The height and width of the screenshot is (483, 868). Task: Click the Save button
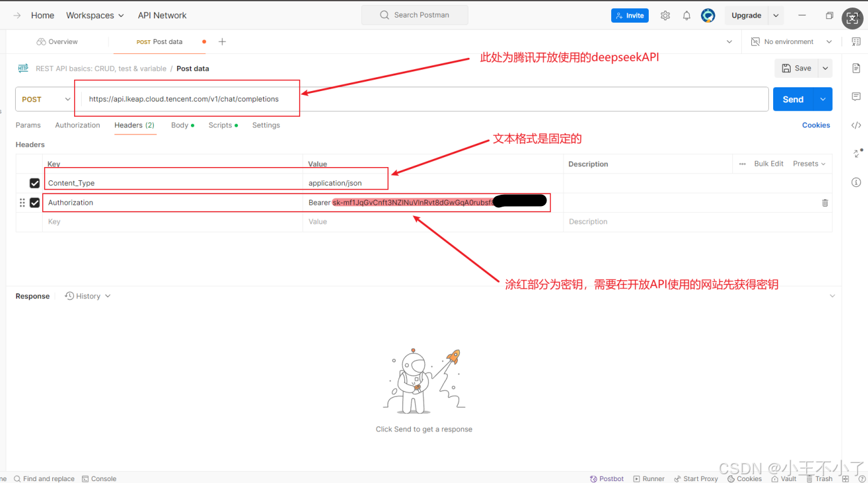(x=796, y=68)
